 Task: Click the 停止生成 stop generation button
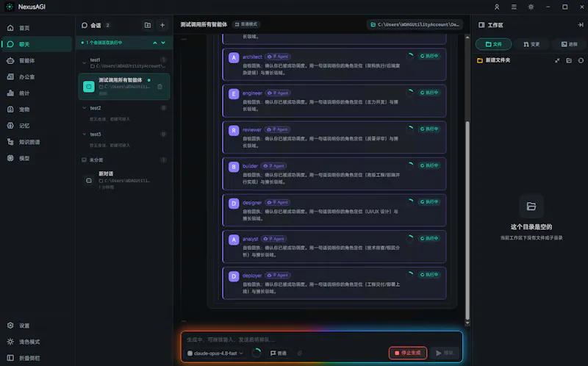pos(408,353)
